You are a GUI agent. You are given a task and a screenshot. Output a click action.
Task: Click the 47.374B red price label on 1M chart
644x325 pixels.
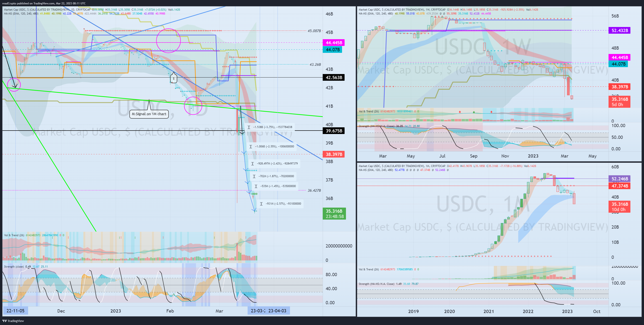620,186
